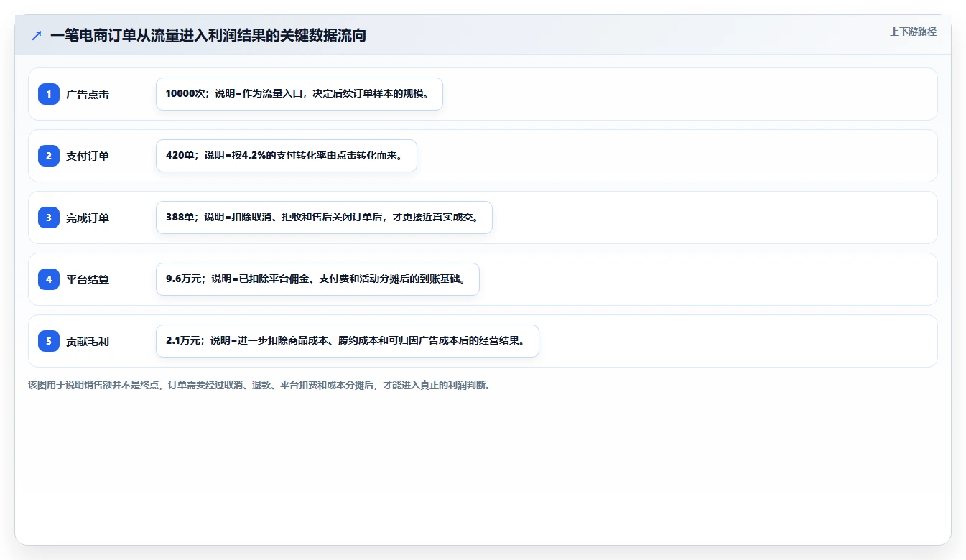
Task: Click the 完成订单 step label
Action: (x=88, y=218)
